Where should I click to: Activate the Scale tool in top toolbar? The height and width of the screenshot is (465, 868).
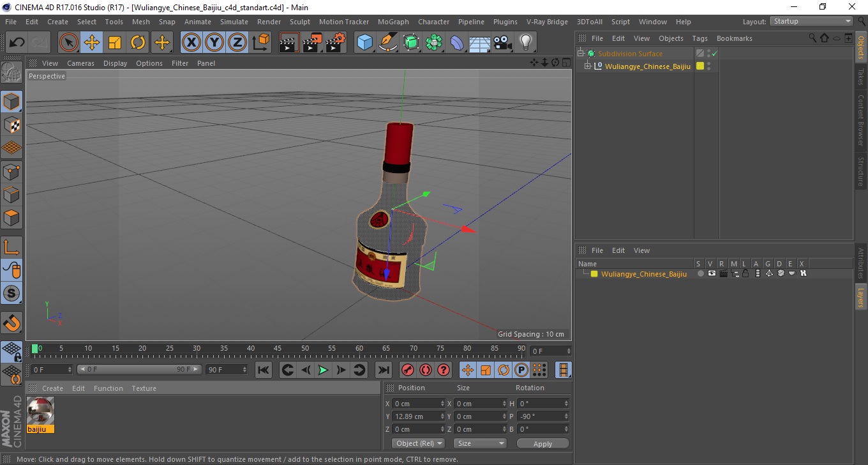[115, 43]
